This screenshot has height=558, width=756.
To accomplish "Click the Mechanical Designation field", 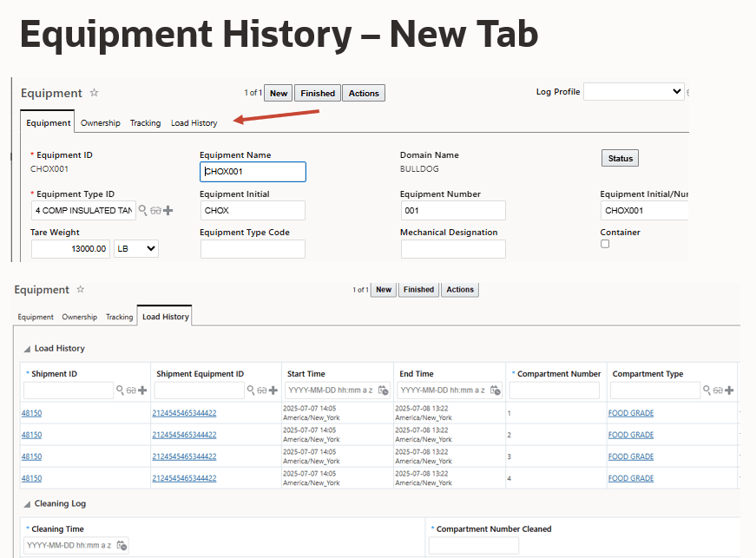I will (453, 249).
